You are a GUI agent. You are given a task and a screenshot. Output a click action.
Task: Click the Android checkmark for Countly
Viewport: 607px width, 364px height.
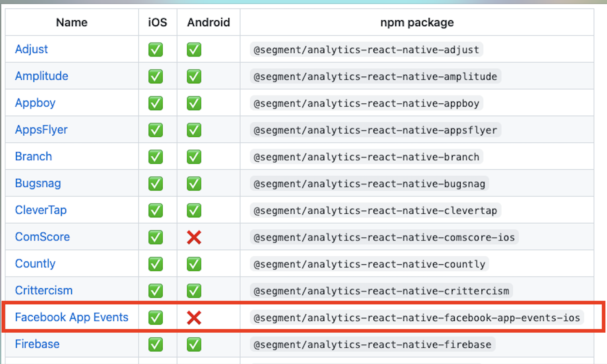(x=194, y=264)
